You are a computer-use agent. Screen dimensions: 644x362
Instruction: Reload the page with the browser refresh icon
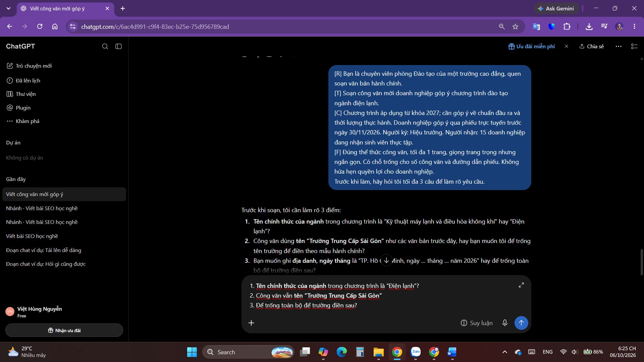40,26
